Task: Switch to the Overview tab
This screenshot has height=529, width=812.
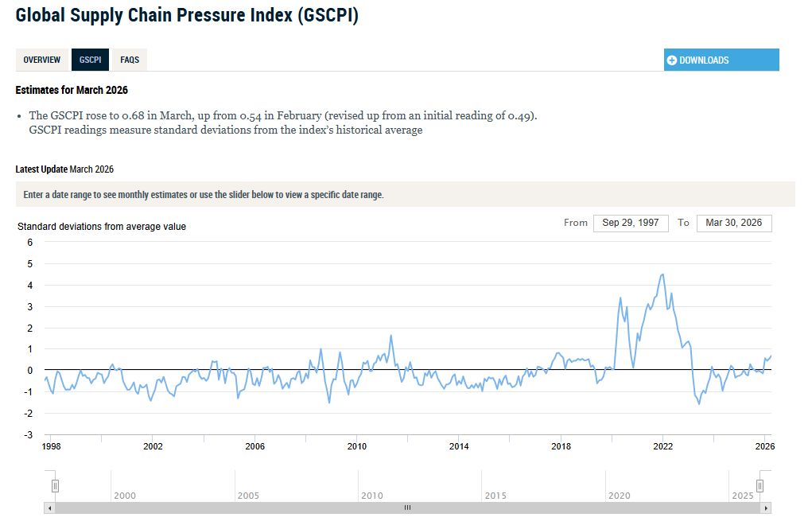Action: pos(42,60)
